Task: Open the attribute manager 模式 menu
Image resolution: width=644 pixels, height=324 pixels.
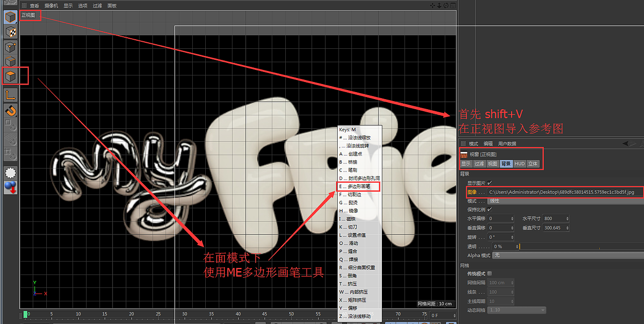Action: coord(473,143)
